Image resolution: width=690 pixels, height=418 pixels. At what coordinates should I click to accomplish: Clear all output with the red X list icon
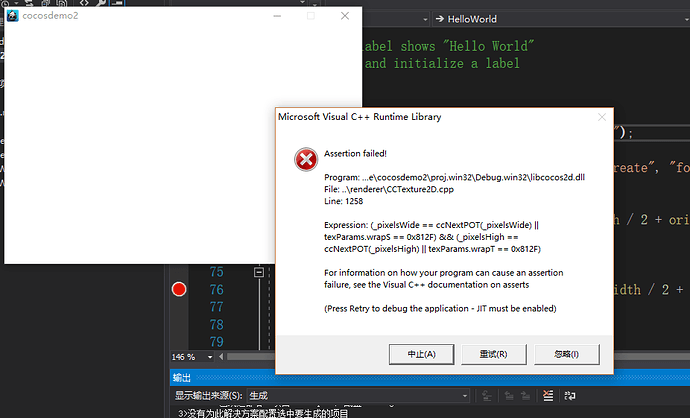pos(548,396)
